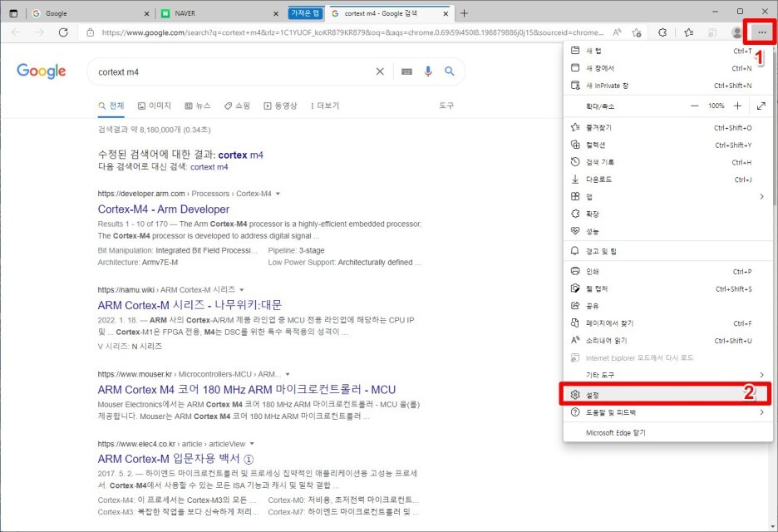Image resolution: width=778 pixels, height=532 pixels.
Task: Click the blue magnifier search icon
Action: (450, 71)
